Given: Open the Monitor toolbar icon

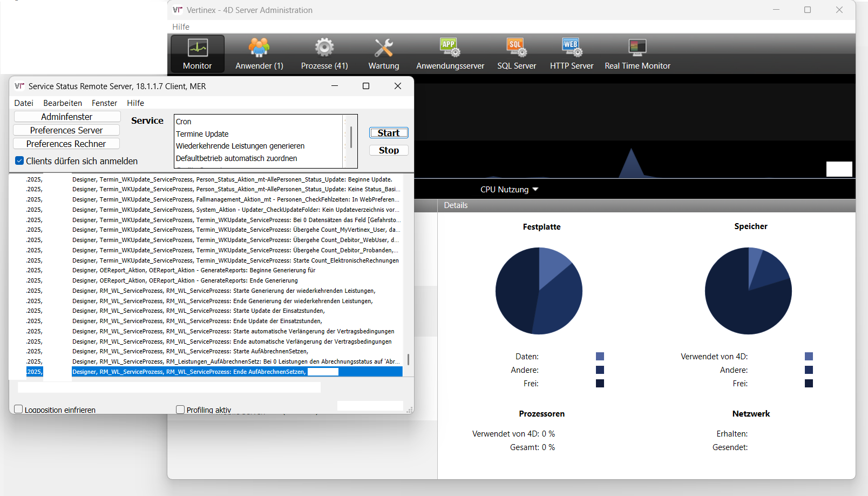Looking at the screenshot, I should (x=198, y=49).
